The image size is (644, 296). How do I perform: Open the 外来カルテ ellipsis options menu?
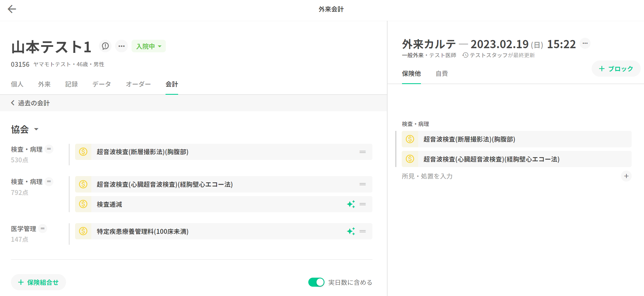pyautogui.click(x=585, y=43)
